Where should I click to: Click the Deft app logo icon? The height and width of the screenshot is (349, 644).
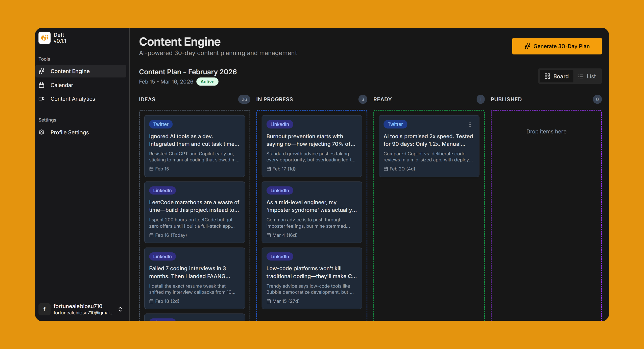[44, 38]
